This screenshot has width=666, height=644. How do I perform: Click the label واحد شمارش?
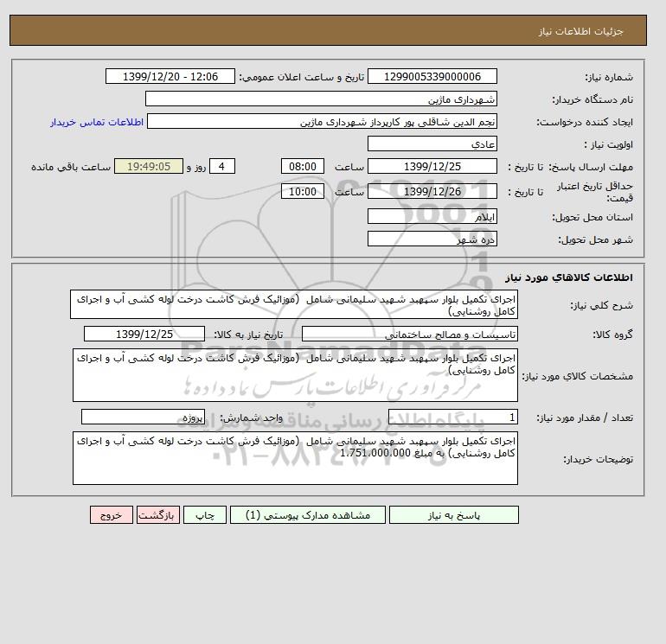(x=251, y=418)
